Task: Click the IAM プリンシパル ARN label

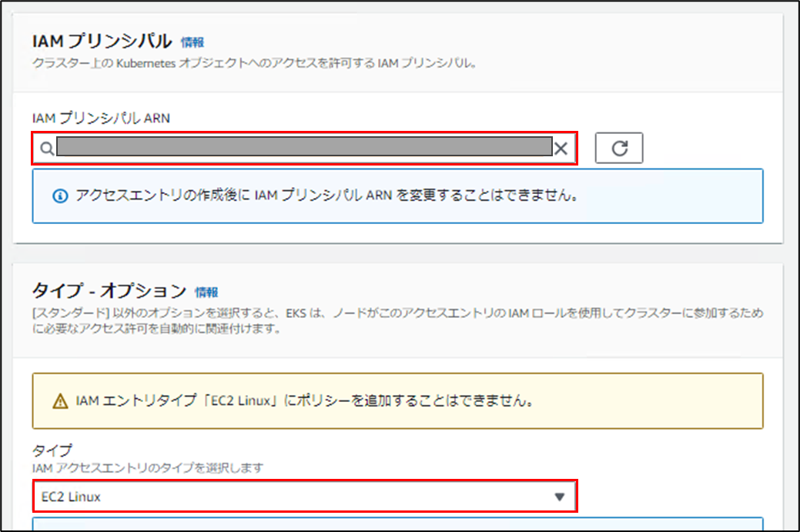Action: click(101, 118)
